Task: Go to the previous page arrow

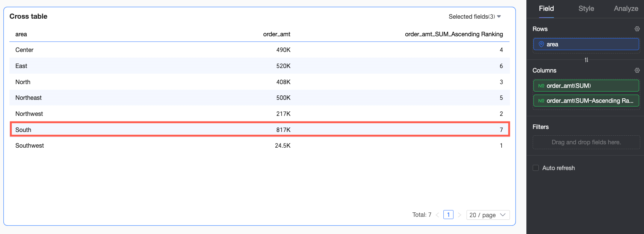Action: [437, 215]
